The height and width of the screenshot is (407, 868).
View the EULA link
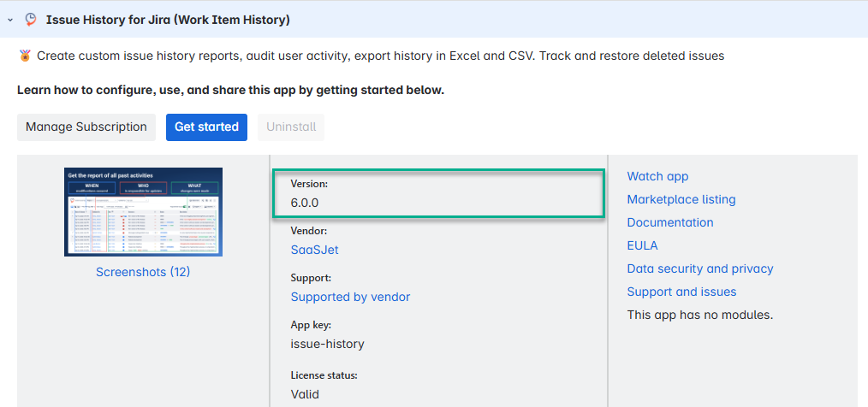click(x=642, y=245)
